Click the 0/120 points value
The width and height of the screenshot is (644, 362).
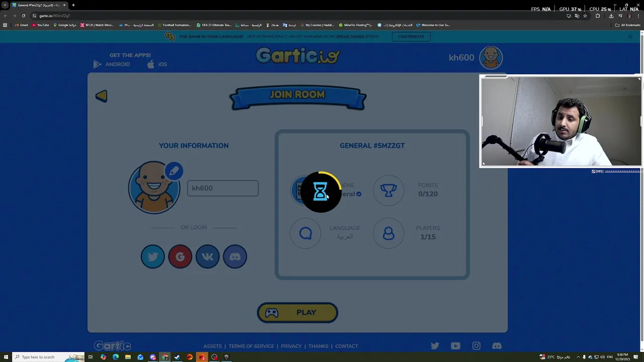pyautogui.click(x=428, y=194)
